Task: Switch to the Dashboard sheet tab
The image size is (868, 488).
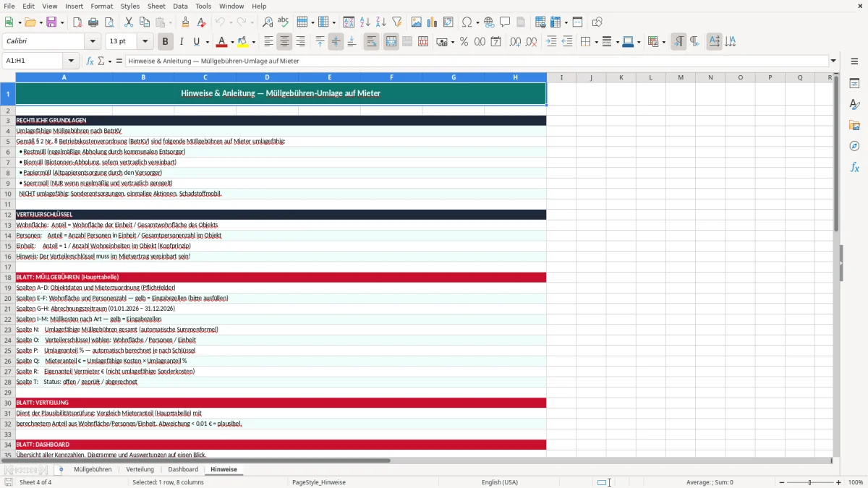Action: 183,469
